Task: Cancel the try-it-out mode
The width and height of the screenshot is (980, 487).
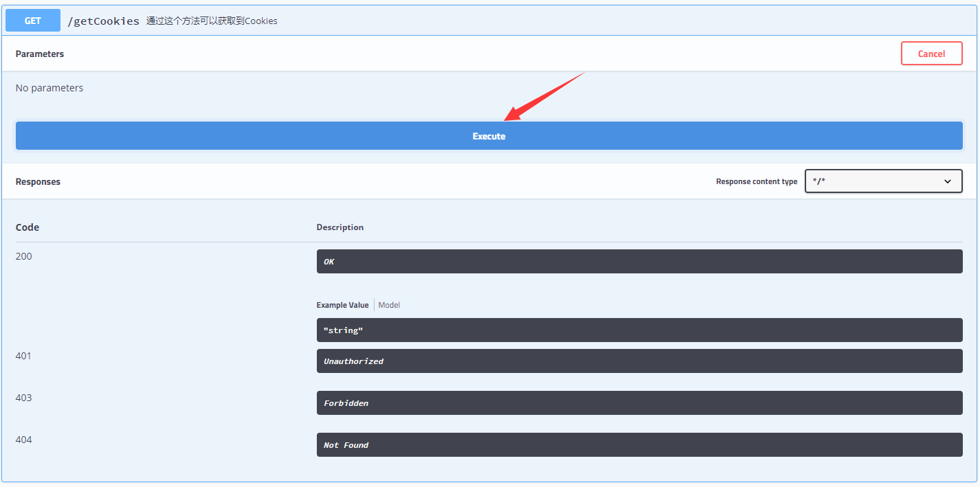Action: tap(931, 54)
